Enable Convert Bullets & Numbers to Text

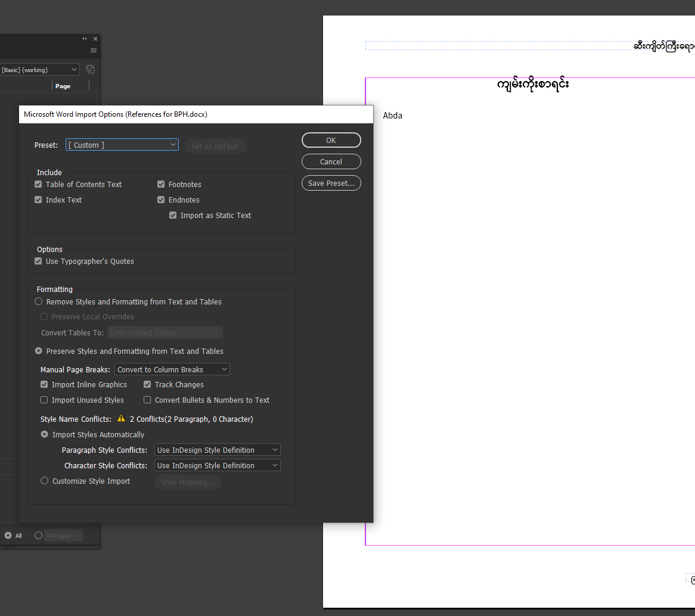click(147, 400)
